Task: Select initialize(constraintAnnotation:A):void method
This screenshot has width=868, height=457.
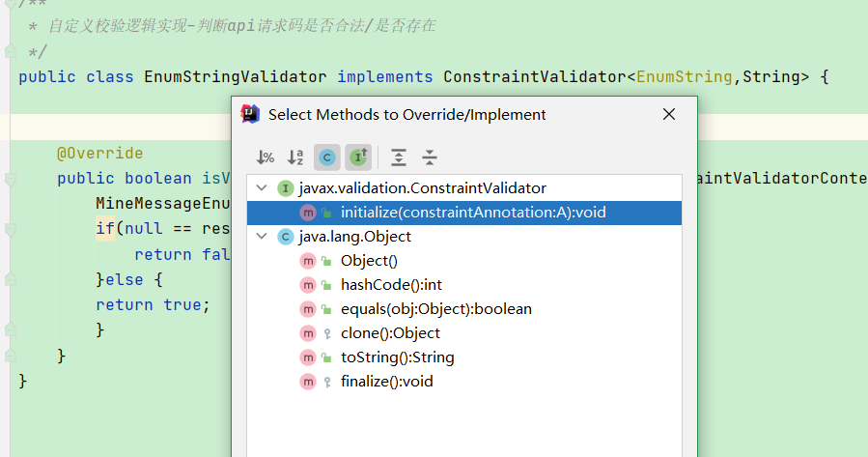Action: [x=463, y=213]
